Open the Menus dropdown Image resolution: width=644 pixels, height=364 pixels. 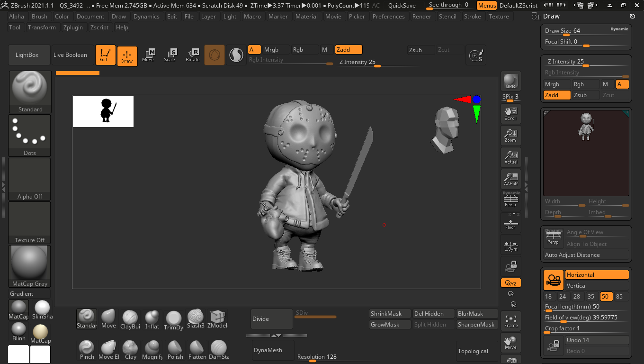coord(487,6)
